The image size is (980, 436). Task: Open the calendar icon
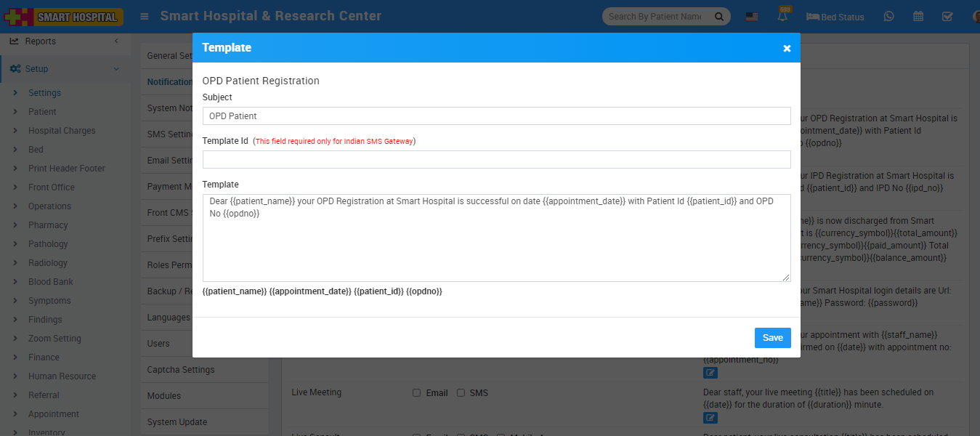918,16
